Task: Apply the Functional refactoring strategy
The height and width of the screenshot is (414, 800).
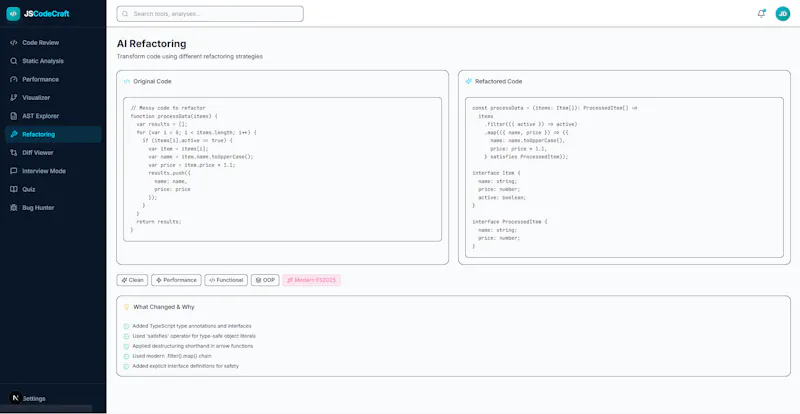Action: pyautogui.click(x=226, y=280)
